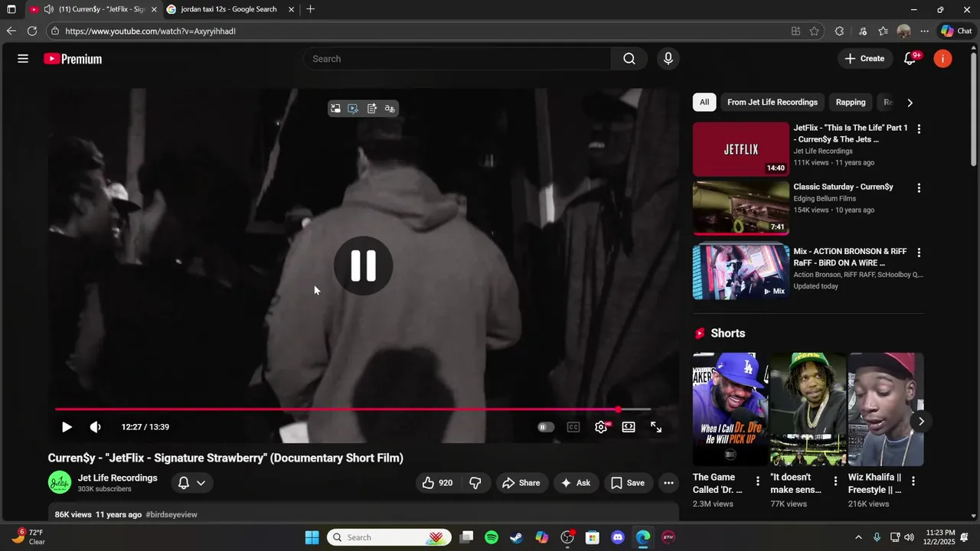Open YouTube notifications bell
The image size is (980, 551).
pyautogui.click(x=910, y=59)
